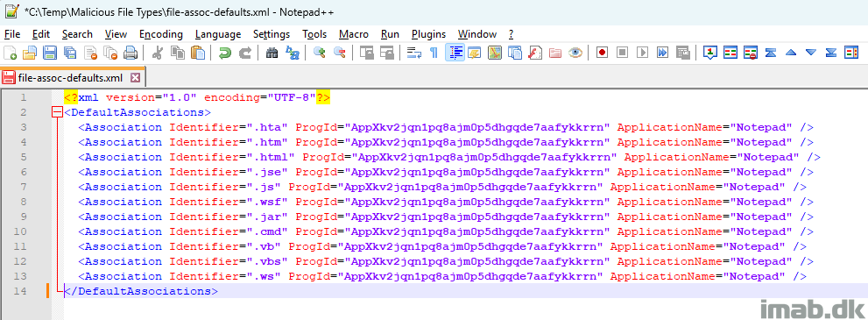Open the Run menu
The image size is (868, 320).
point(391,34)
